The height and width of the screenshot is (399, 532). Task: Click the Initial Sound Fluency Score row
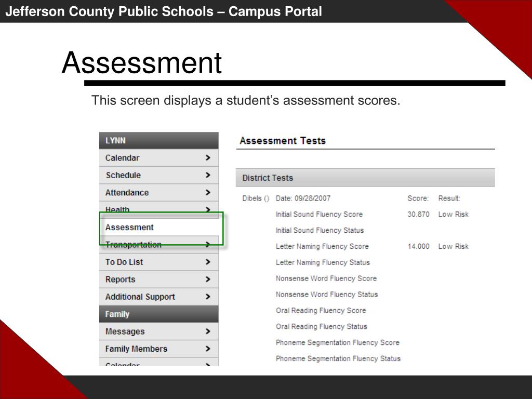(320, 215)
